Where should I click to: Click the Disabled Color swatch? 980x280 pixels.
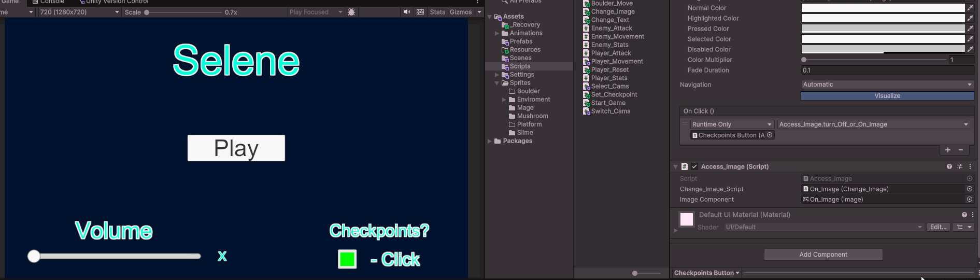(883, 49)
